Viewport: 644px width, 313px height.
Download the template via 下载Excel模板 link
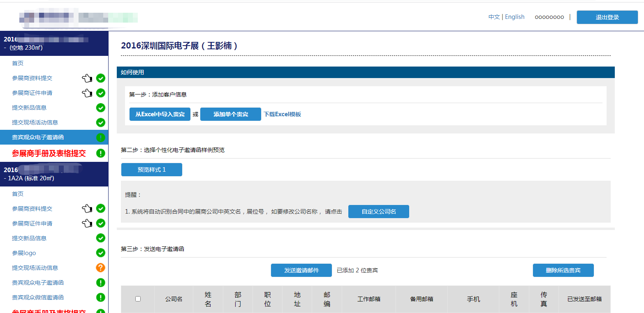[283, 114]
